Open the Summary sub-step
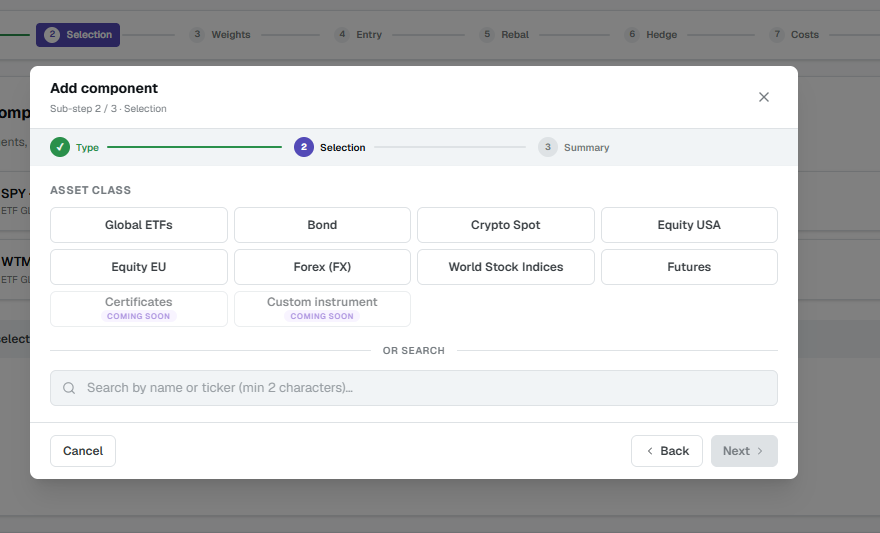The width and height of the screenshot is (880, 533). pyautogui.click(x=586, y=148)
